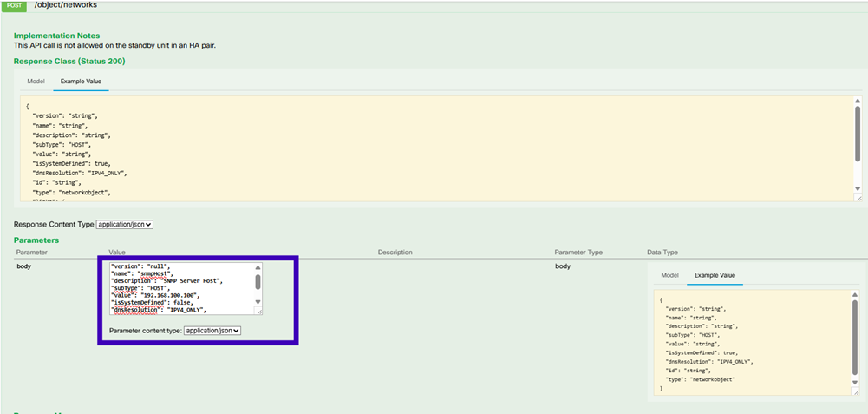The width and height of the screenshot is (868, 414).
Task: Open Parameter content type dropdown
Action: pyautogui.click(x=212, y=331)
